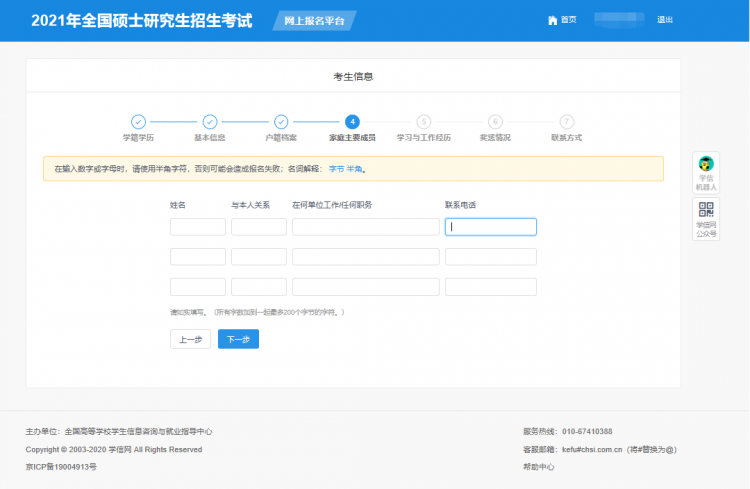The width and height of the screenshot is (750, 489).
Task: Click the first row 与本人关系 input field
Action: point(259,227)
